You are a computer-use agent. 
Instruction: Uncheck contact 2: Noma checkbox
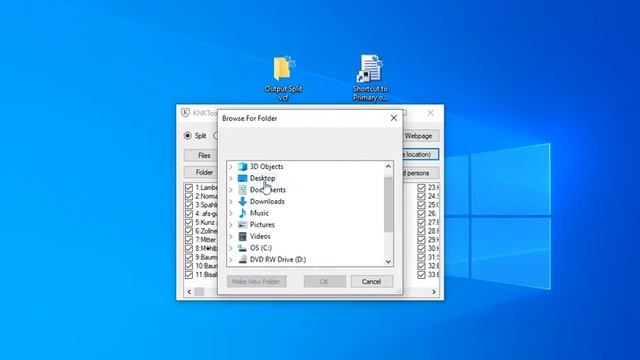click(189, 196)
